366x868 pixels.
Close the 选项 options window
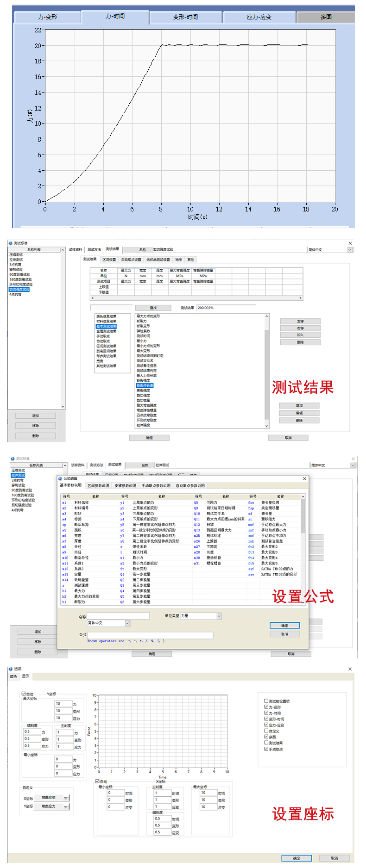click(x=350, y=669)
